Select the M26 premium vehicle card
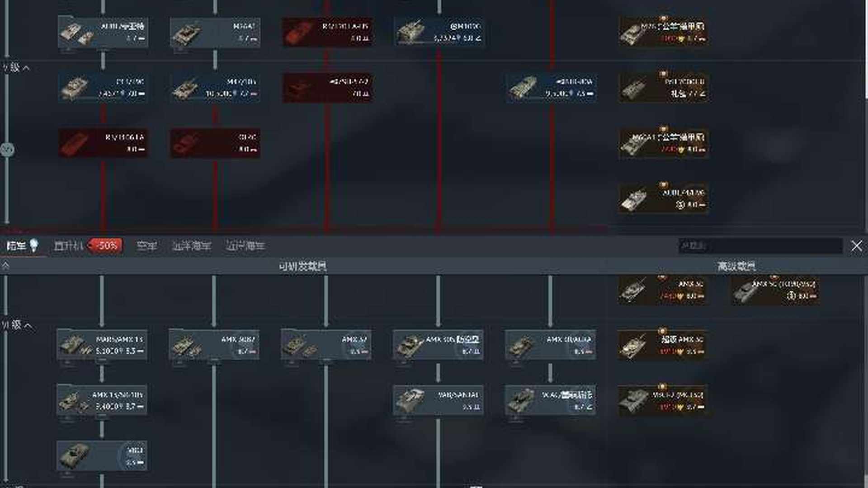The height and width of the screenshot is (488, 868). pos(663,32)
